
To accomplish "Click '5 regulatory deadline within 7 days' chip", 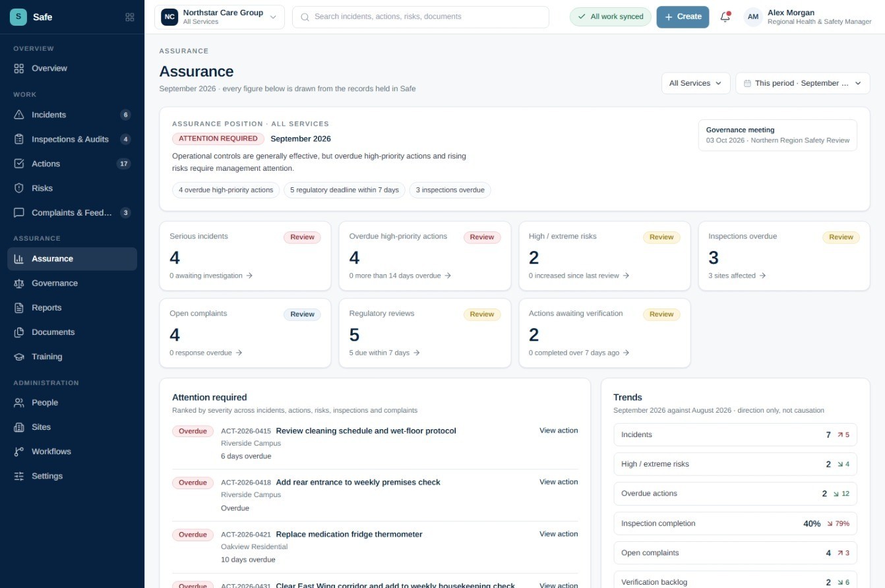I will click(x=344, y=190).
